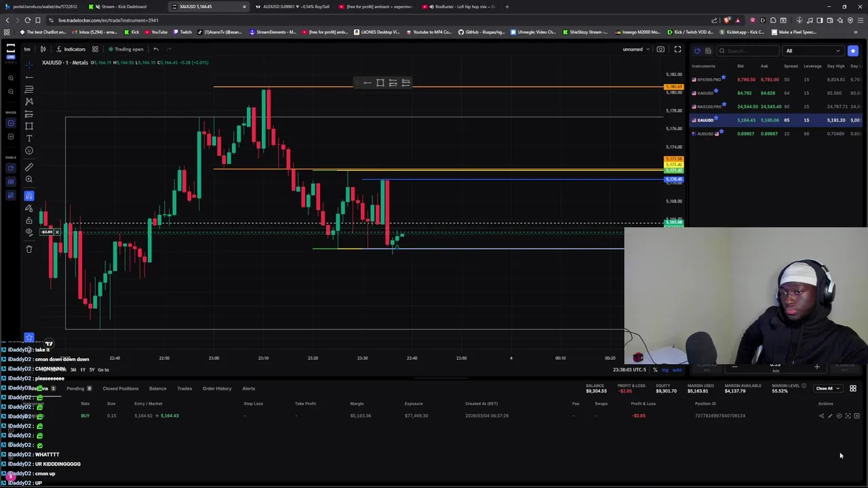Open a new browser tab

507,7
